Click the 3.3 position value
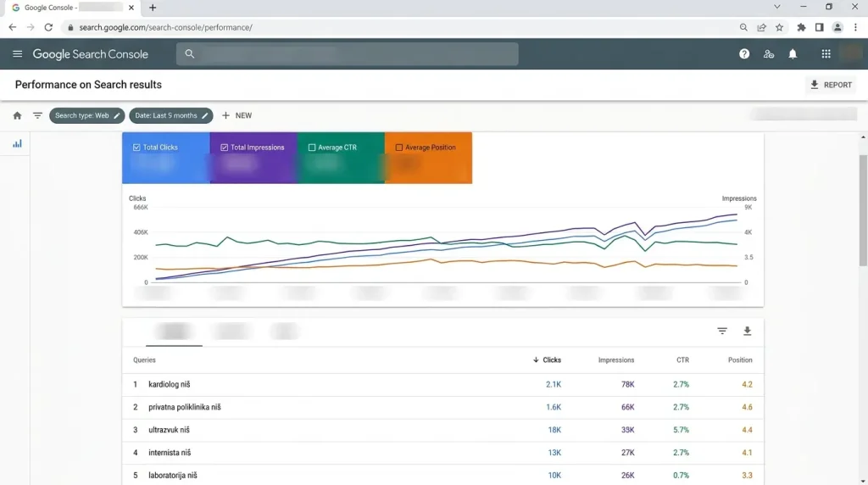The height and width of the screenshot is (485, 868). click(x=747, y=475)
